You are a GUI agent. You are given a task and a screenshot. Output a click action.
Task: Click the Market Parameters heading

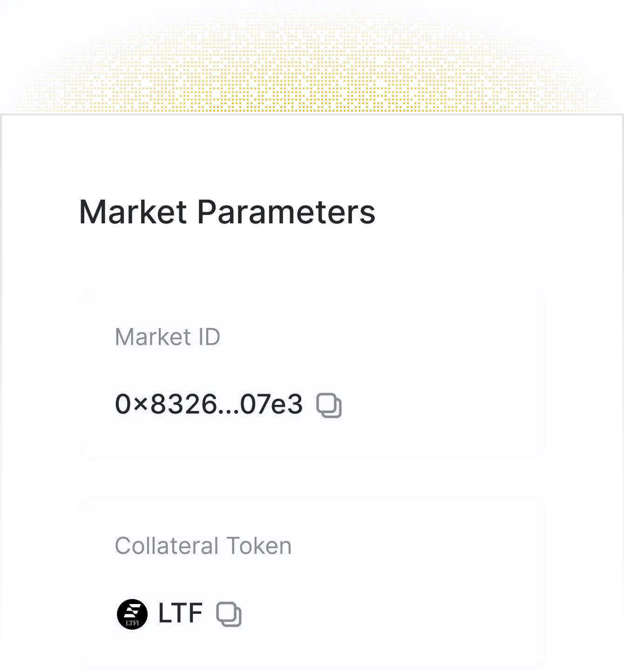[x=227, y=212]
